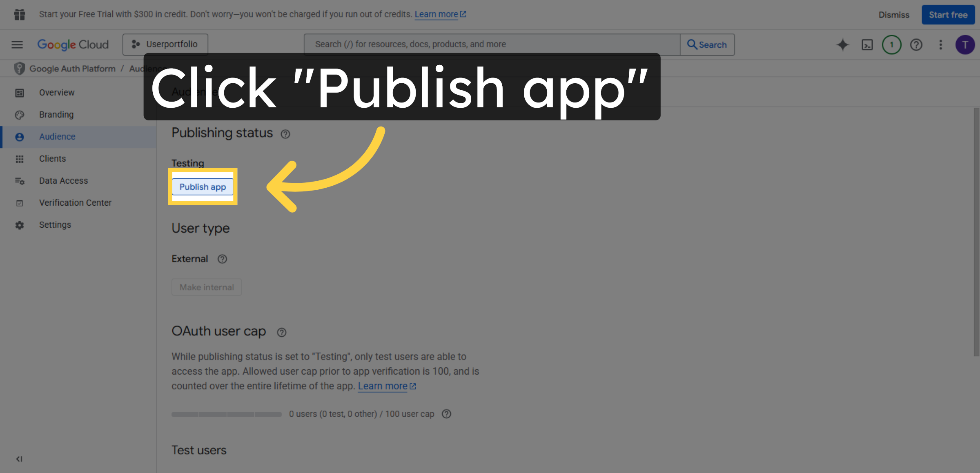Click the Publish app button
The height and width of the screenshot is (473, 980).
203,187
